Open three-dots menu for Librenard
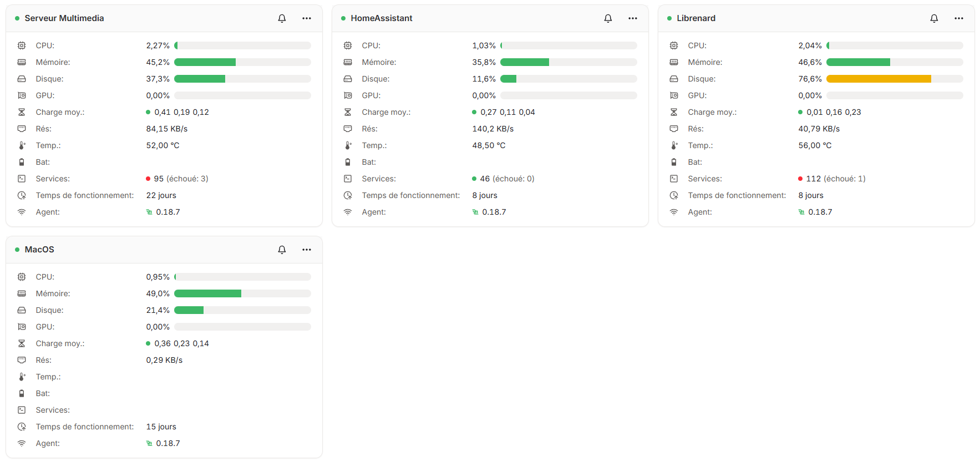 point(959,18)
